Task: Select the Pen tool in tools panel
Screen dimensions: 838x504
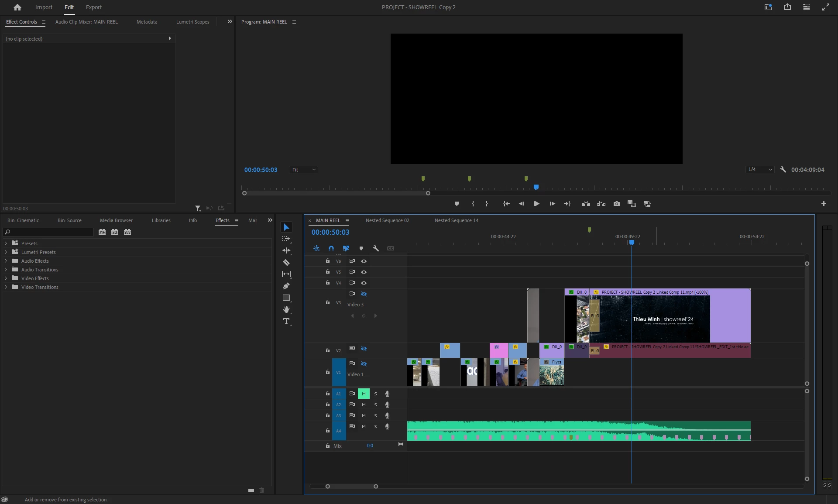Action: click(x=286, y=286)
